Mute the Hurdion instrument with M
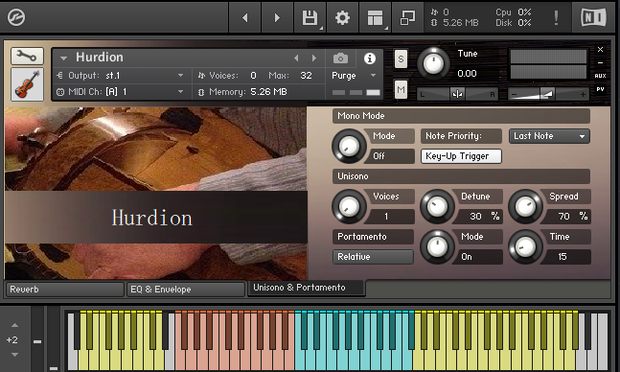620x372 pixels. pyautogui.click(x=401, y=90)
